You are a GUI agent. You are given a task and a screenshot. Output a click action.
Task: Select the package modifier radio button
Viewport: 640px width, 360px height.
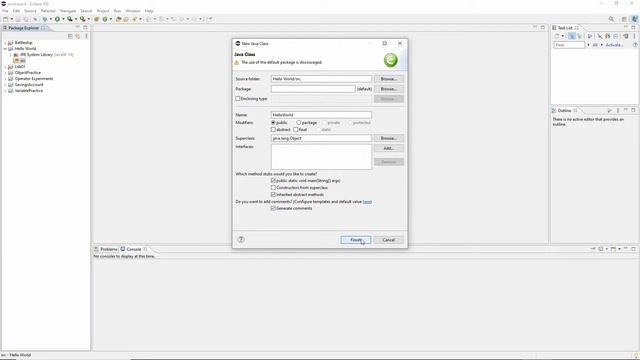coord(298,122)
